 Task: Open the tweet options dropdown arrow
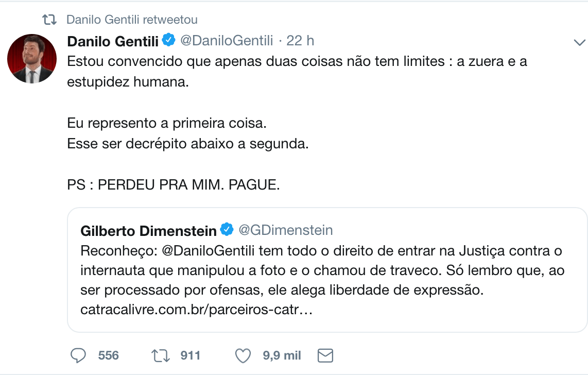pos(579,43)
